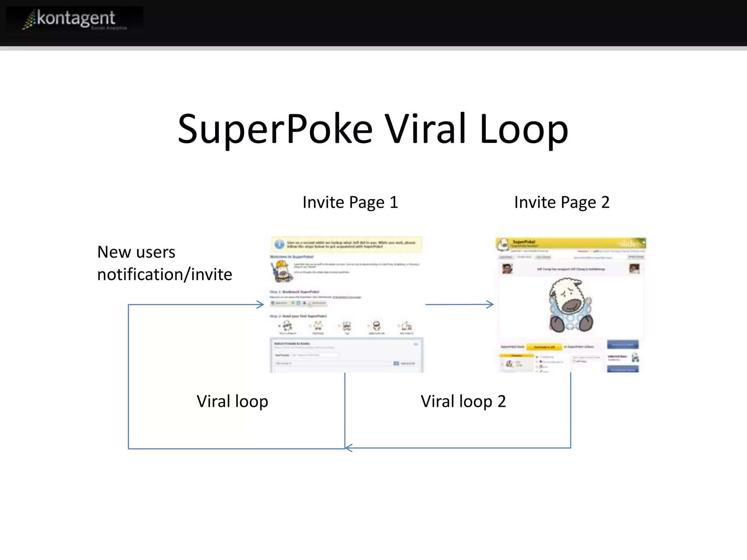Viewport: 747px width, 560px height.
Task: Click the hard-hat sheep mascot image
Action: 281,271
